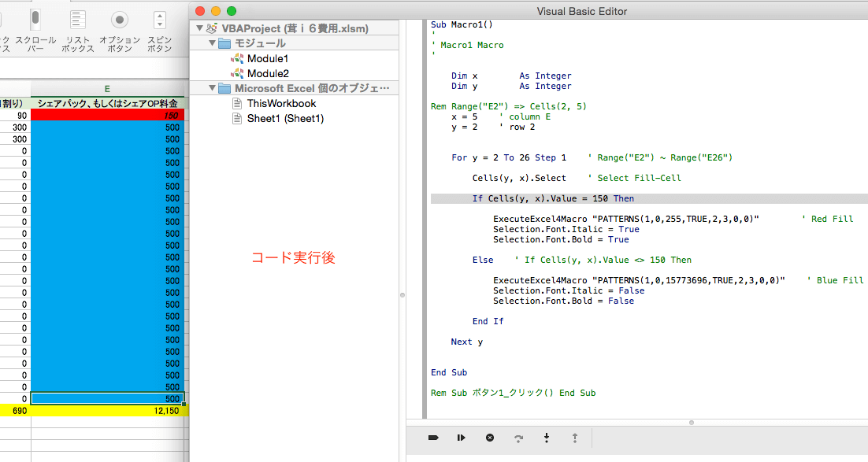The height and width of the screenshot is (462, 868).
Task: Select the red cell containing 150
Action: pos(107,115)
